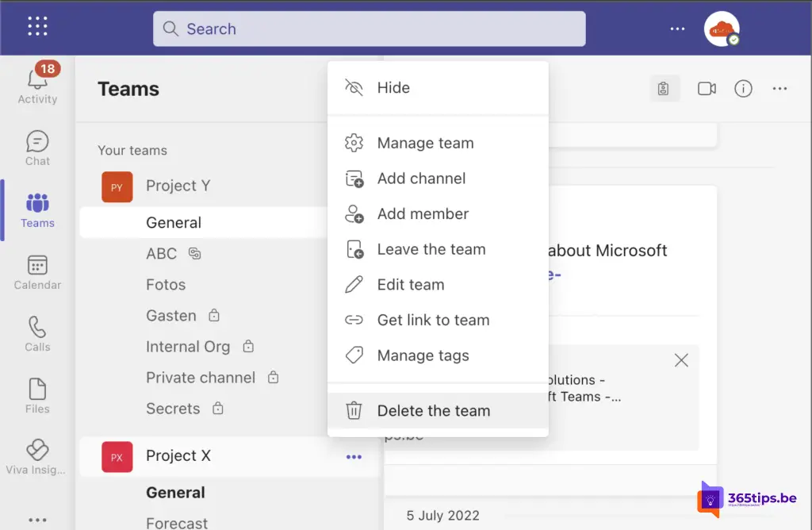Screen dimensions: 812x530
Task: Open settings and more next to profile
Action: tap(677, 29)
